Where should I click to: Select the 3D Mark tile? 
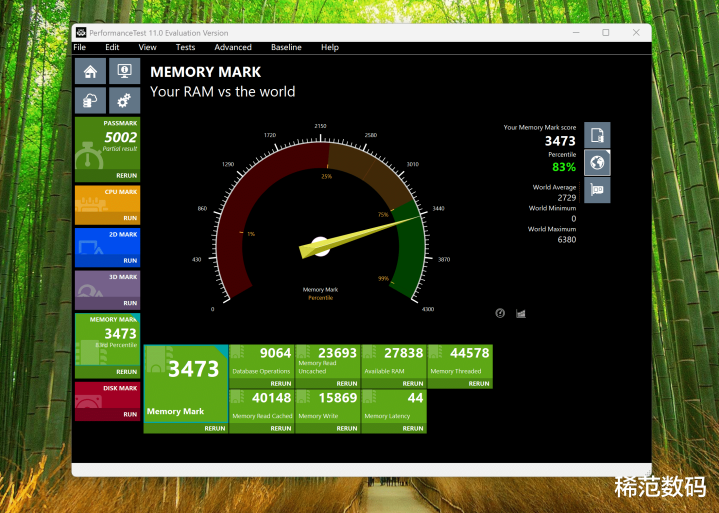click(107, 284)
